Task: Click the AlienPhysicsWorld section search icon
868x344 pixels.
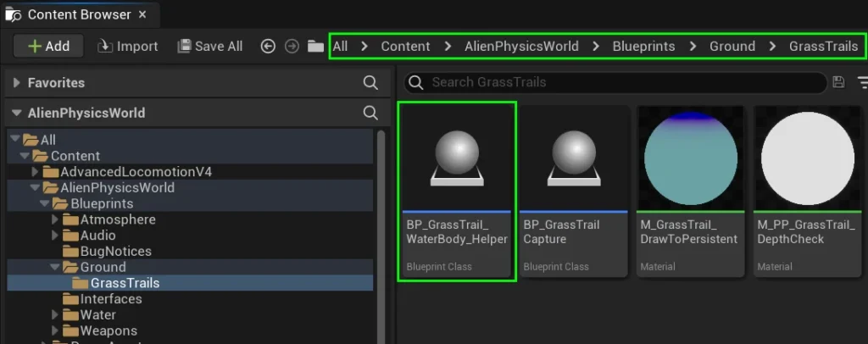Action: [370, 113]
